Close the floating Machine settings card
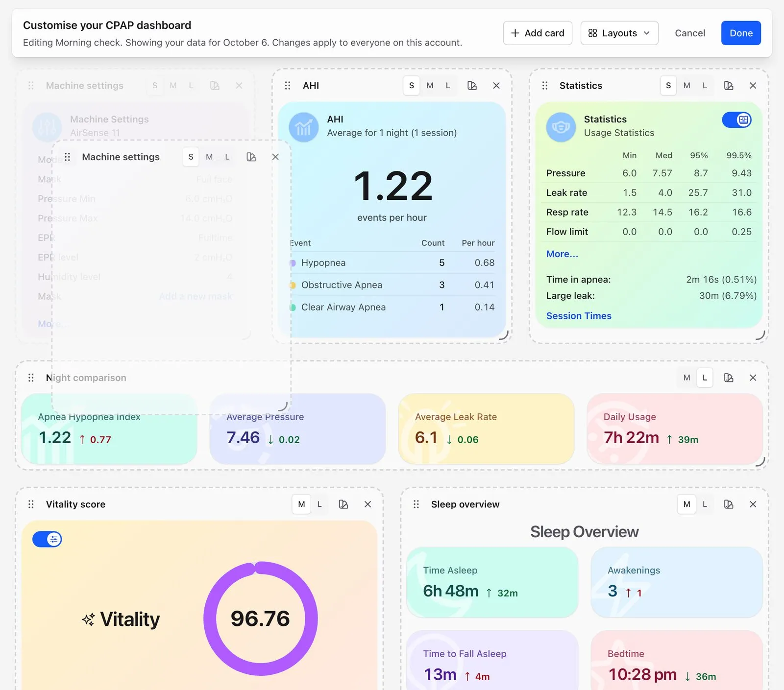784x690 pixels. pyautogui.click(x=275, y=157)
